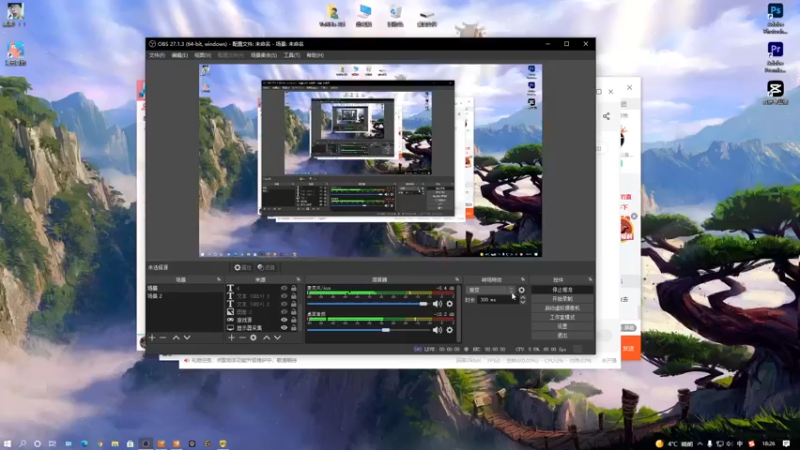Open Adobe Premiere desktop shortcut
Viewport: 800px width, 450px height.
[x=775, y=56]
